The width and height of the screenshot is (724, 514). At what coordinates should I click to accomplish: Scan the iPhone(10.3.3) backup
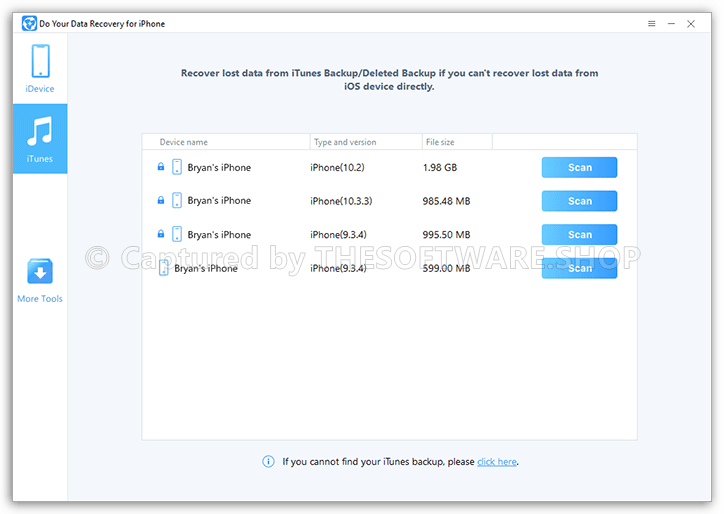point(579,201)
